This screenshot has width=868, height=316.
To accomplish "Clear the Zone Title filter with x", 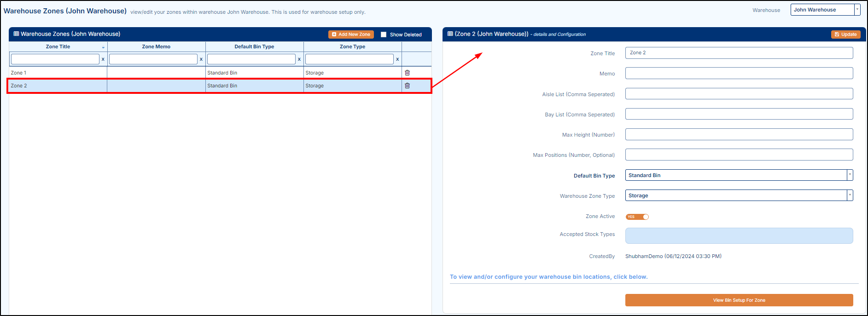I will pyautogui.click(x=103, y=59).
